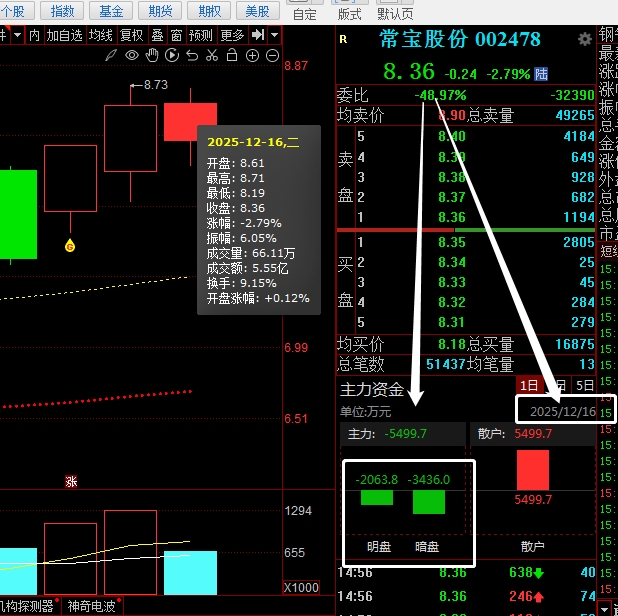Click the 主力 -5499.7 value

click(405, 434)
